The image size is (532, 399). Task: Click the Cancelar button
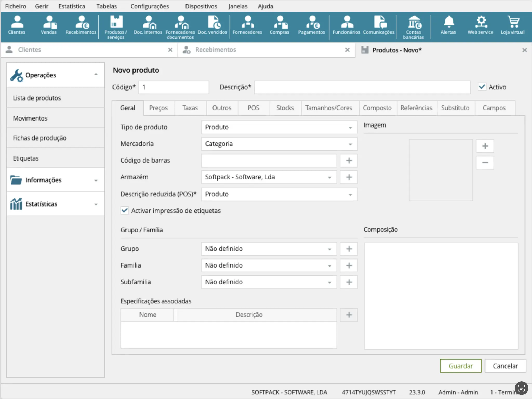pyautogui.click(x=505, y=366)
